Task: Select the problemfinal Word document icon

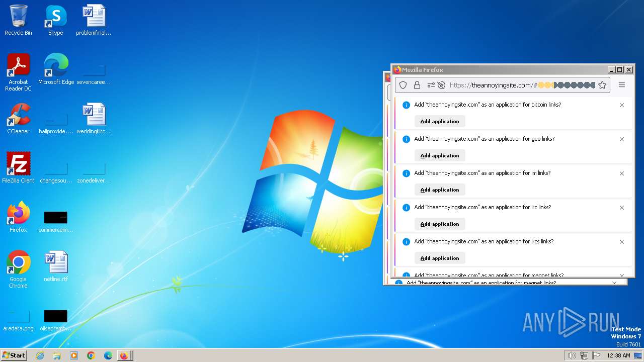Action: [x=94, y=20]
